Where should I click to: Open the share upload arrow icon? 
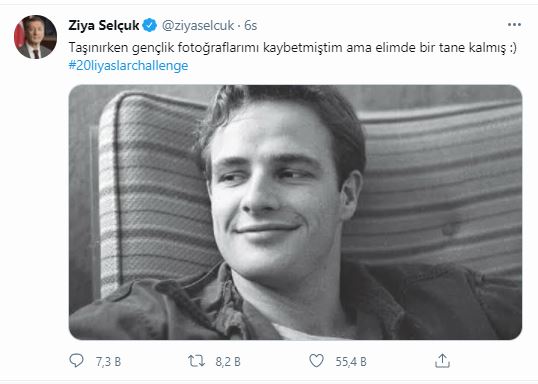[x=442, y=361]
